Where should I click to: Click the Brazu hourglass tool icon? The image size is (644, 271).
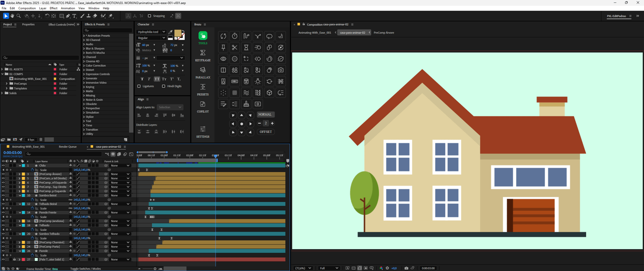(246, 47)
